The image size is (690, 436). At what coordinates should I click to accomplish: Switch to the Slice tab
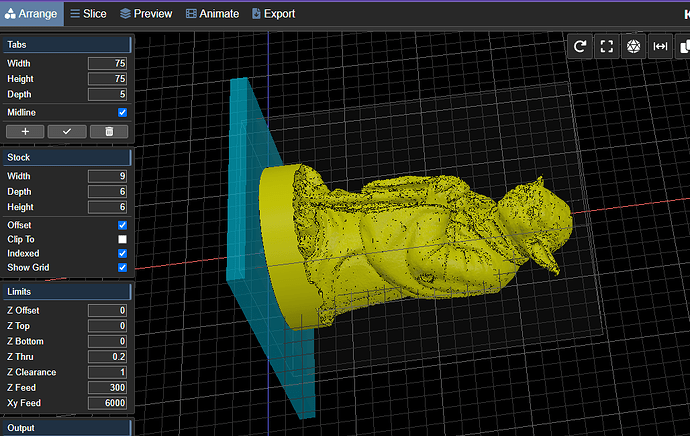tap(88, 14)
